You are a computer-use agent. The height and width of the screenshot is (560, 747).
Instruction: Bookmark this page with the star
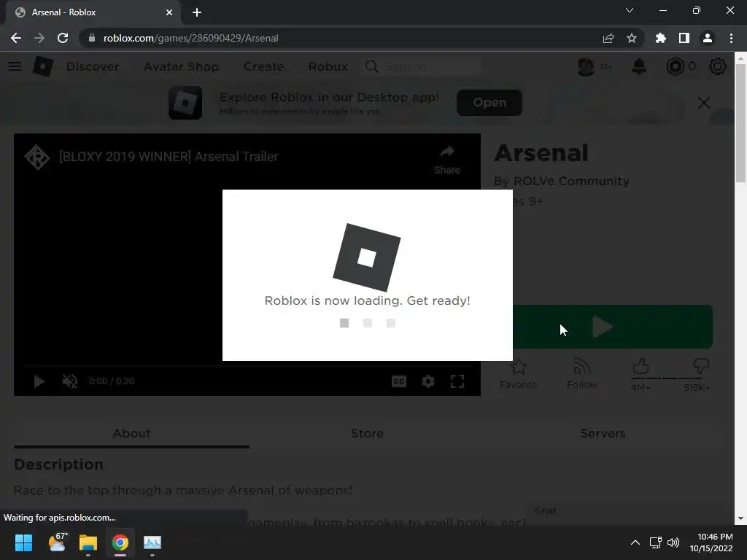click(x=632, y=38)
